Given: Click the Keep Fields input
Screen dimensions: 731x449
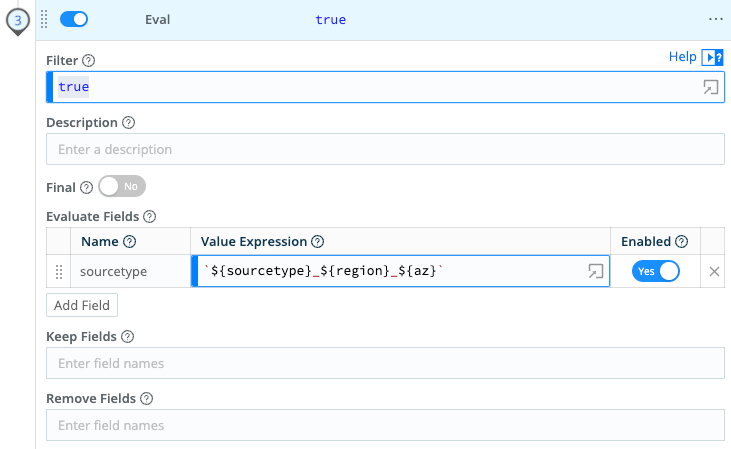Looking at the screenshot, I should coord(385,363).
